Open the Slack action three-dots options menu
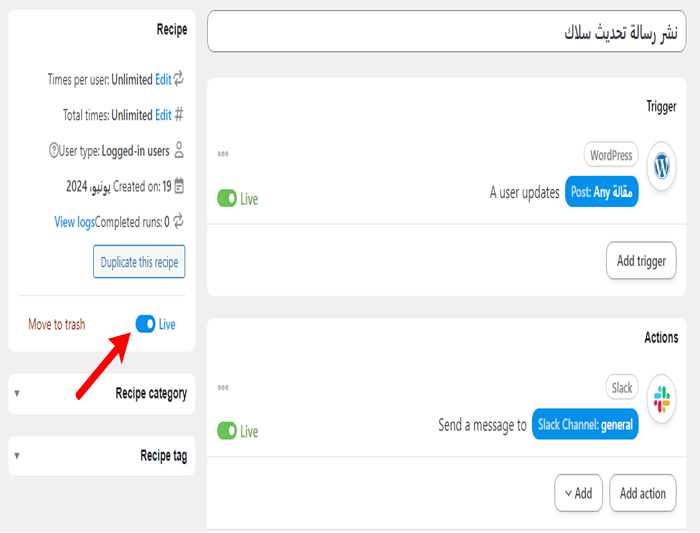700x533 pixels. click(223, 387)
